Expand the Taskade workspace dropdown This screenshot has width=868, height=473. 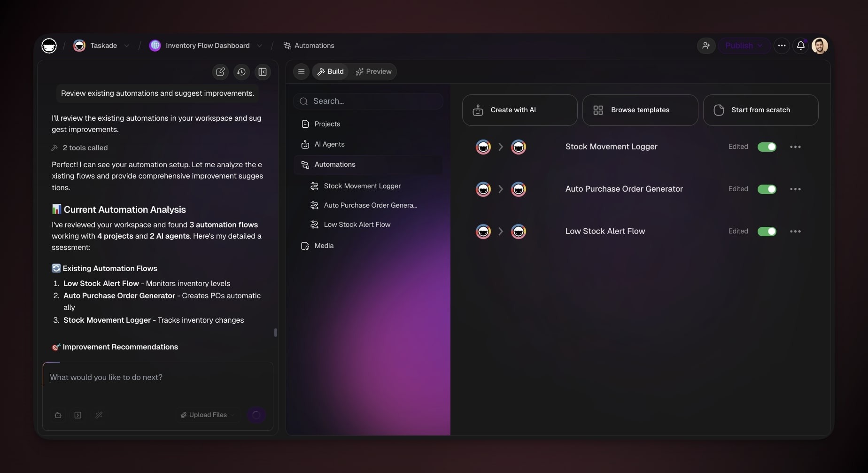click(126, 46)
